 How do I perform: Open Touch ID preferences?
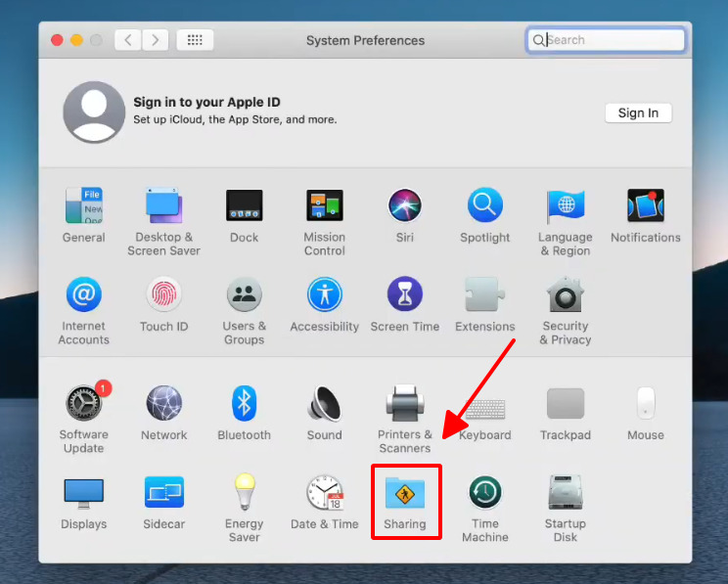click(163, 294)
